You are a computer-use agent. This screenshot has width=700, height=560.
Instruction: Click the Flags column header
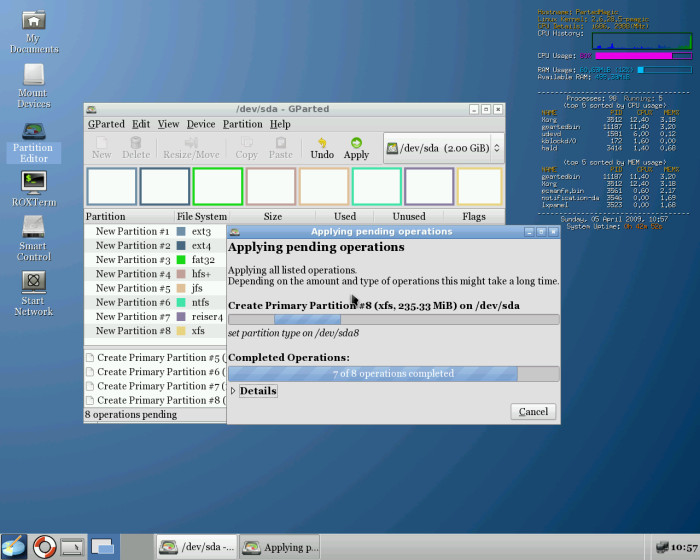(474, 217)
